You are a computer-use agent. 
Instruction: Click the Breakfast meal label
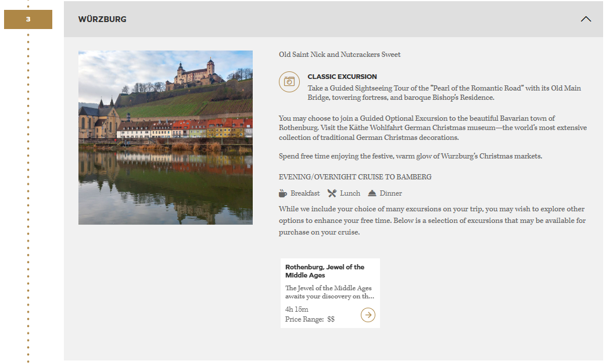tap(305, 193)
